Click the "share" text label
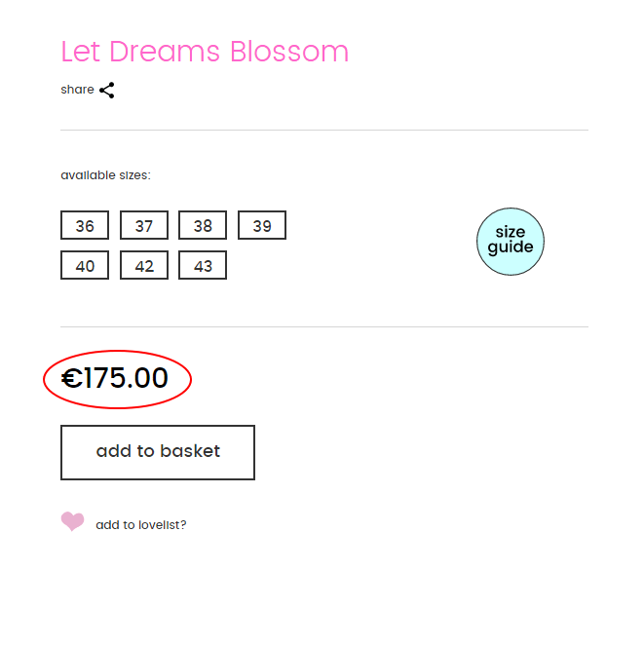 pos(77,90)
